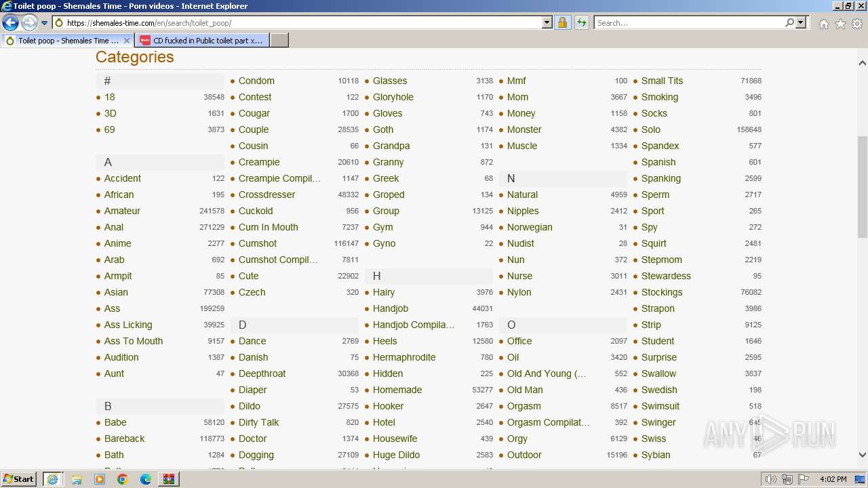Image resolution: width=868 pixels, height=488 pixels.
Task: Select the 'Sport' category link
Action: [652, 211]
